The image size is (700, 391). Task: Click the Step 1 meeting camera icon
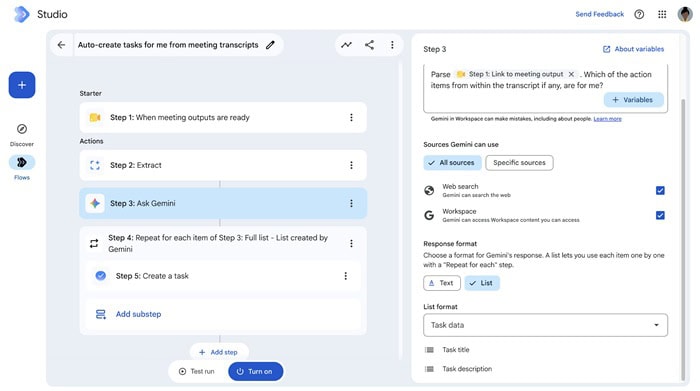pos(95,117)
